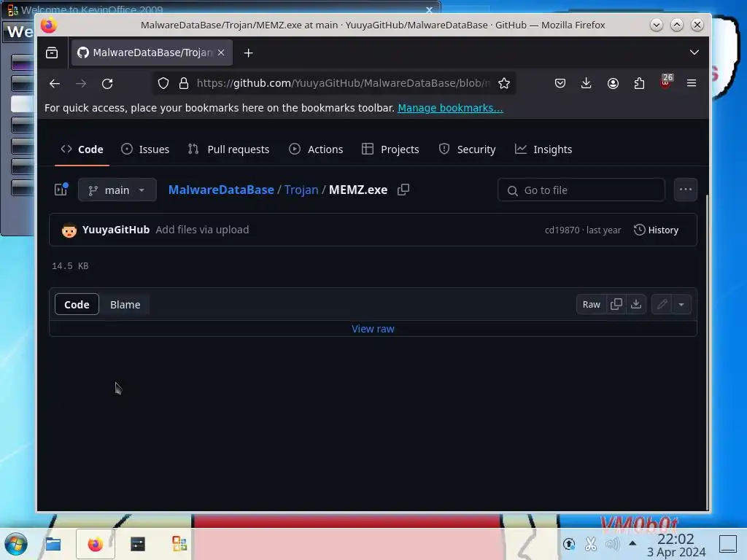Open Firefox downloads panel

(x=587, y=83)
